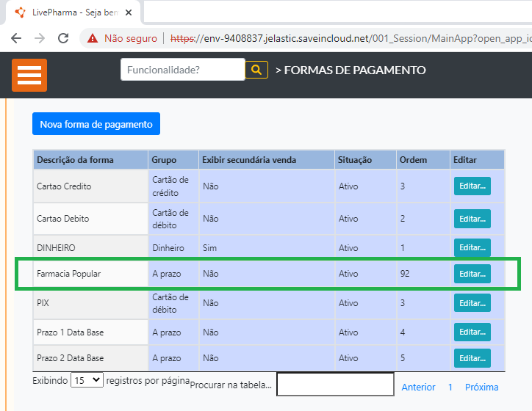Click the browser back arrow
The height and width of the screenshot is (411, 532).
16,38
